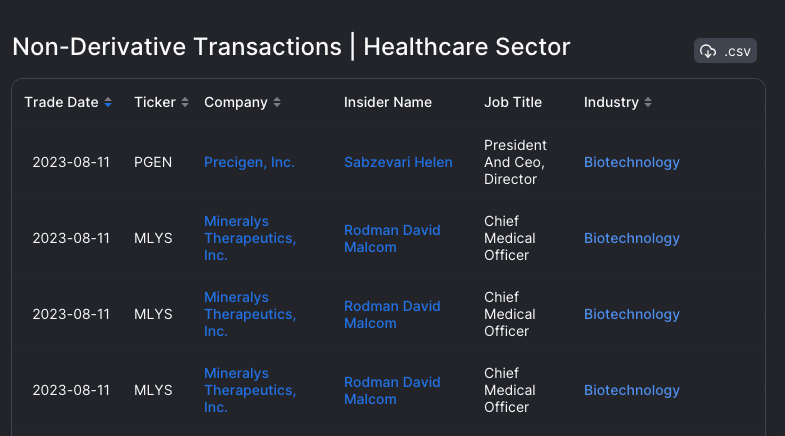The height and width of the screenshot is (436, 785).
Task: Open last Mineralys Therapeutics, Inc. link
Action: (x=250, y=390)
